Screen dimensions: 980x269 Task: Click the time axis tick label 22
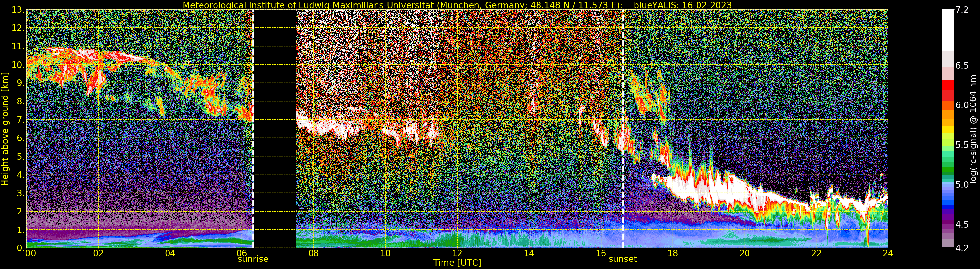(816, 253)
